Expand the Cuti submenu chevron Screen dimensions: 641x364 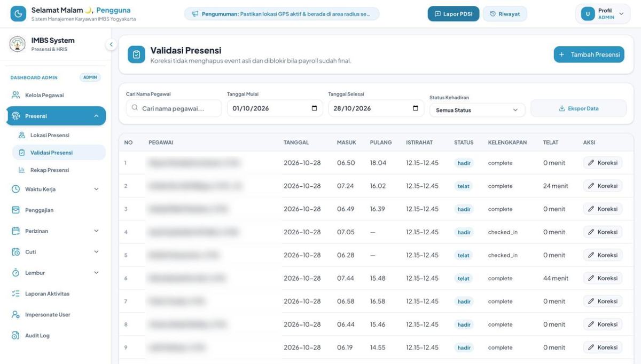coord(96,251)
